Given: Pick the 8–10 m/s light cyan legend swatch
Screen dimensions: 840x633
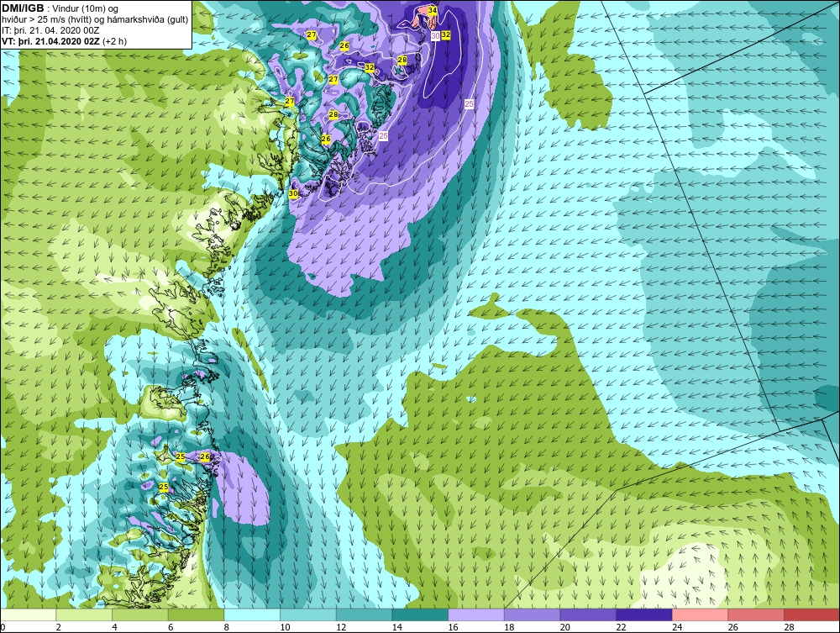Looking at the screenshot, I should pos(252,615).
